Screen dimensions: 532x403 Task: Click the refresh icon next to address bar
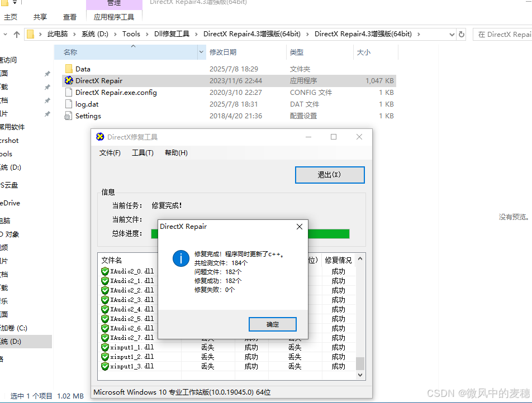462,34
